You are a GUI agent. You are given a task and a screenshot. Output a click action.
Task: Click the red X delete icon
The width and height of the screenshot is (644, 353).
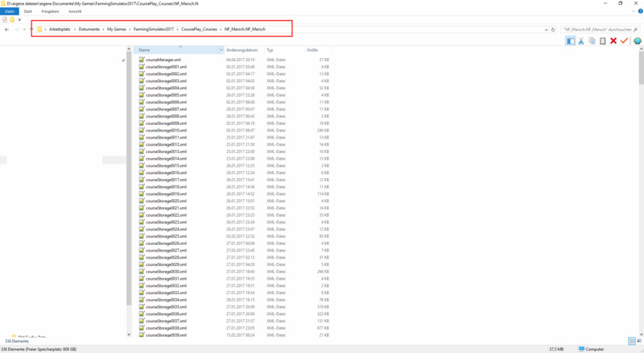coord(613,40)
